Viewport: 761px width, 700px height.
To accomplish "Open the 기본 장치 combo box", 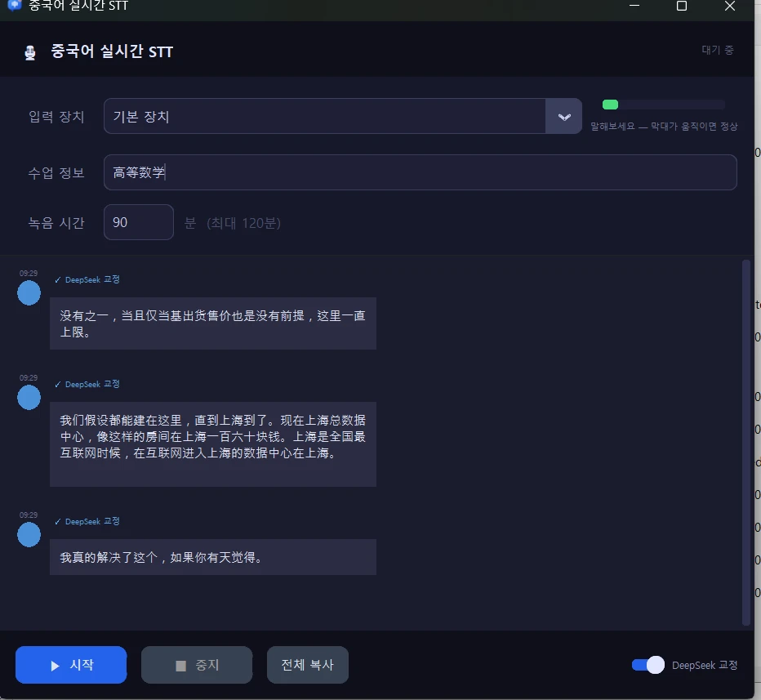I will point(343,117).
